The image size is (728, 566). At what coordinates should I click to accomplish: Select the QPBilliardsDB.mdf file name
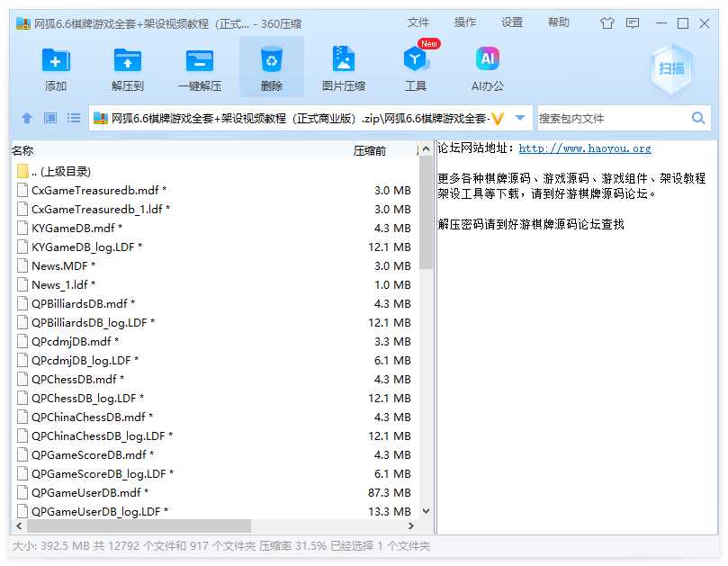pos(83,303)
